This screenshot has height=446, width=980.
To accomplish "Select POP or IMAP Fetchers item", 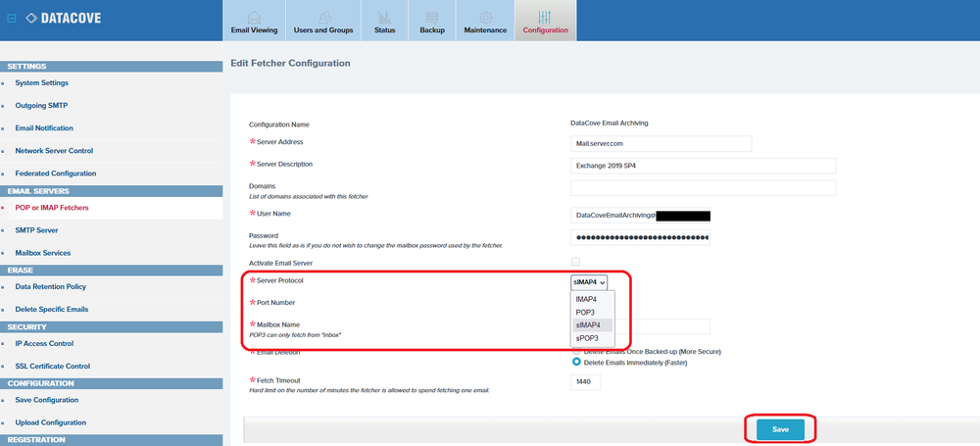I will coord(52,208).
